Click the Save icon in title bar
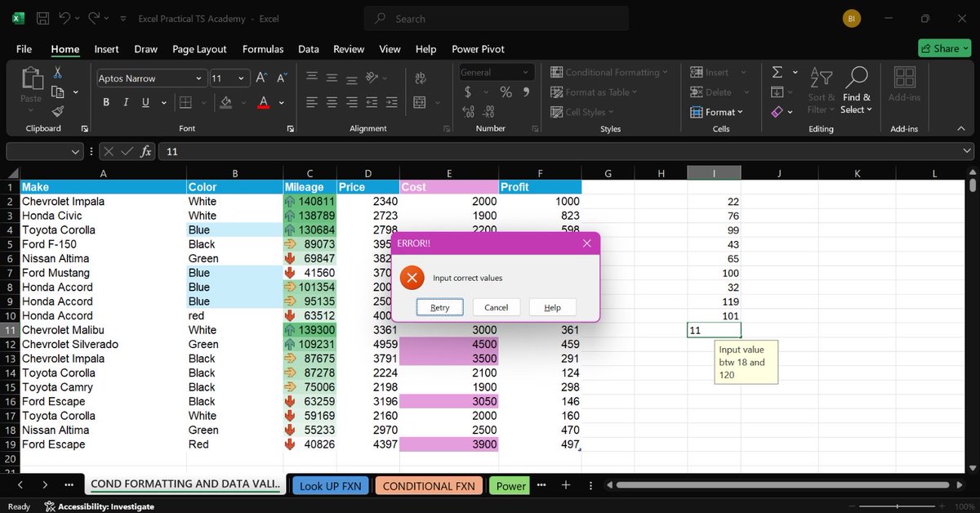This screenshot has width=980, height=513. tap(43, 18)
